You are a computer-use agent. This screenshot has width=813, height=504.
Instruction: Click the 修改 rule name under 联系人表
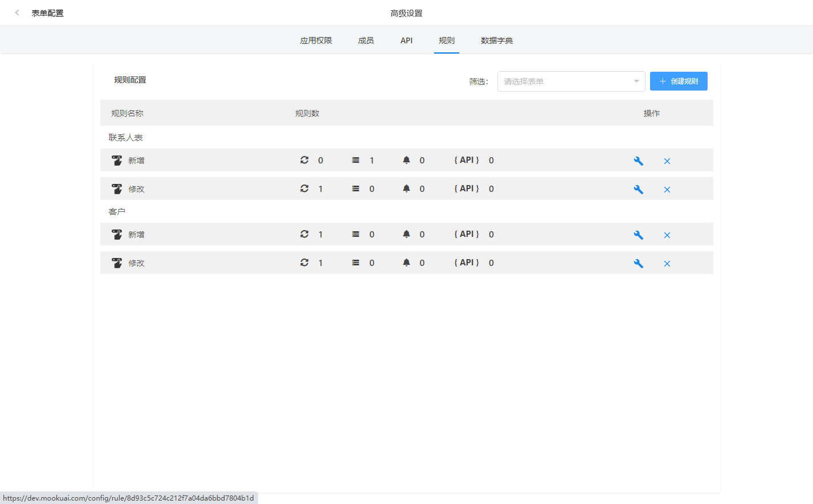136,189
